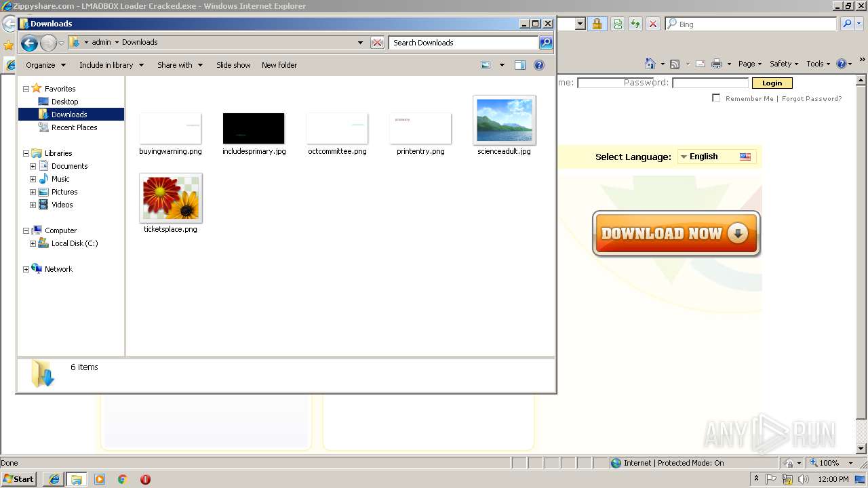The height and width of the screenshot is (488, 868).
Task: Focus the Bing search box
Action: pyautogui.click(x=756, y=24)
